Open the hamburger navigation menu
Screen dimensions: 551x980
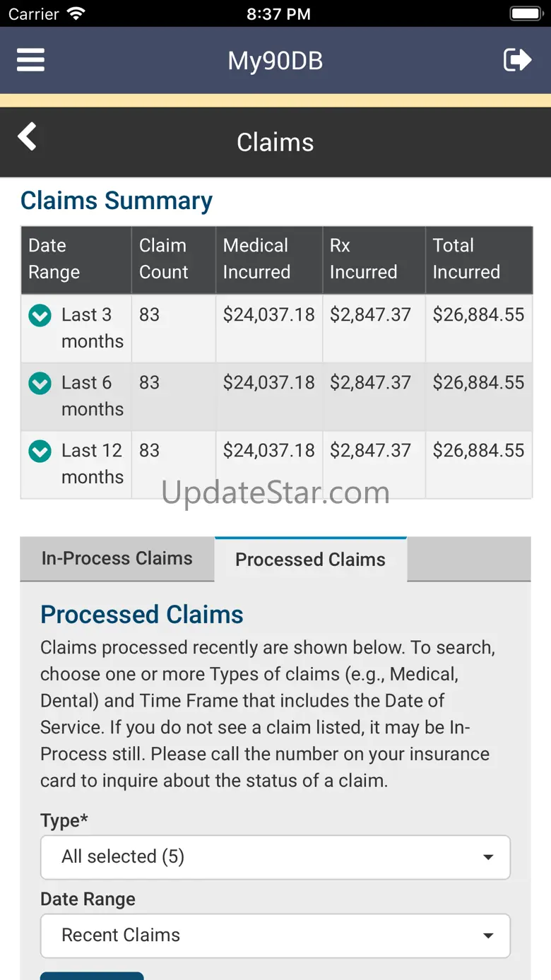pos(31,60)
